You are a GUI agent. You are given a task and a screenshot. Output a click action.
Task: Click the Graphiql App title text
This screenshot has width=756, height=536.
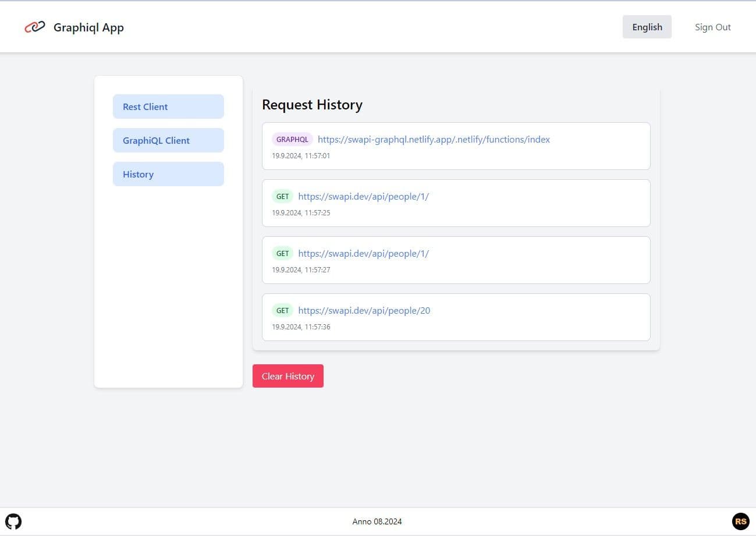click(x=88, y=27)
